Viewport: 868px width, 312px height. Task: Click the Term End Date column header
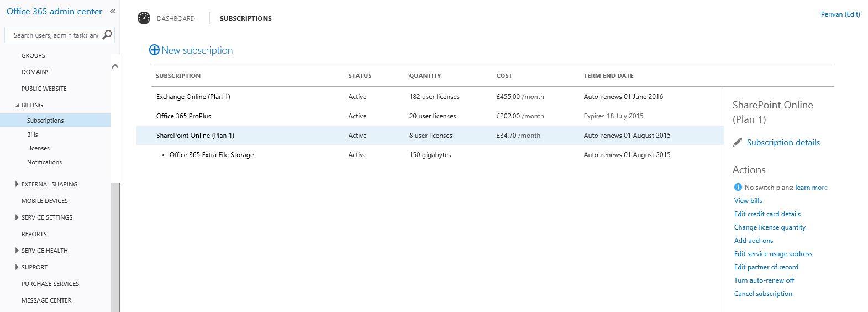point(608,76)
